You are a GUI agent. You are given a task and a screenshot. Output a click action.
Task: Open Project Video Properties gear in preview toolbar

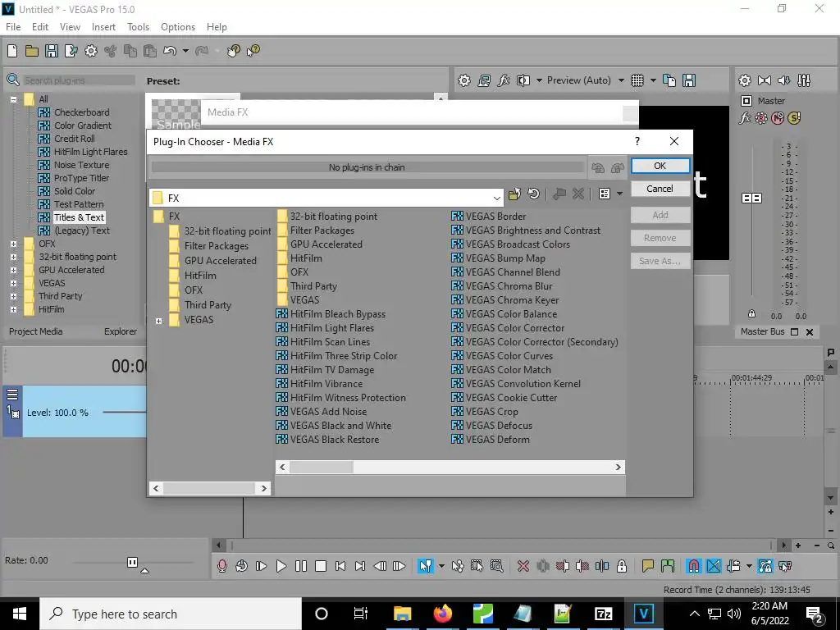click(x=464, y=80)
